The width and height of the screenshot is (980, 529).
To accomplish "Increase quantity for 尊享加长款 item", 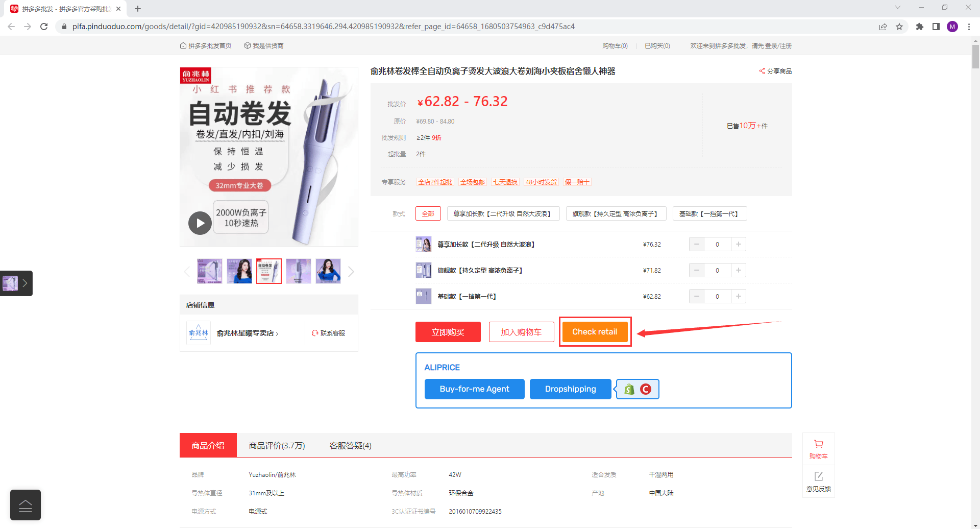I will 738,244.
